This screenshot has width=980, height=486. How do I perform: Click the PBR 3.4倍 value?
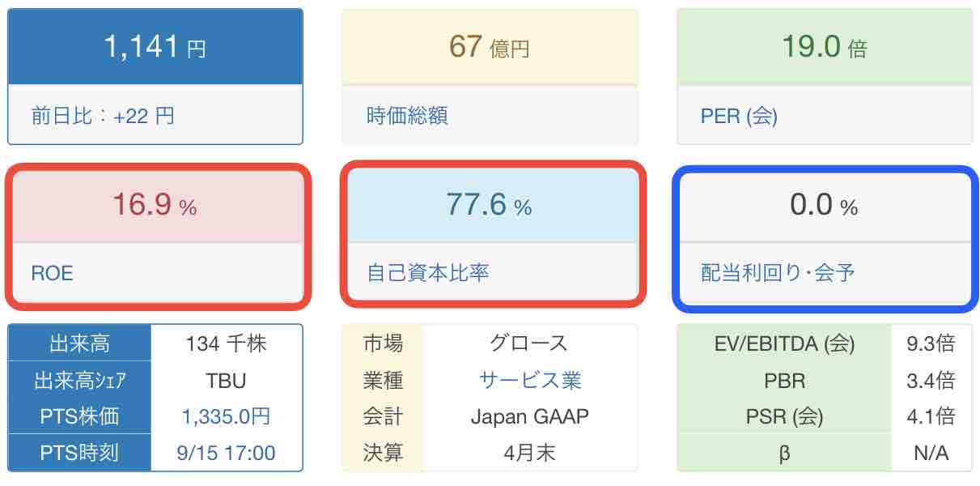pos(931,380)
